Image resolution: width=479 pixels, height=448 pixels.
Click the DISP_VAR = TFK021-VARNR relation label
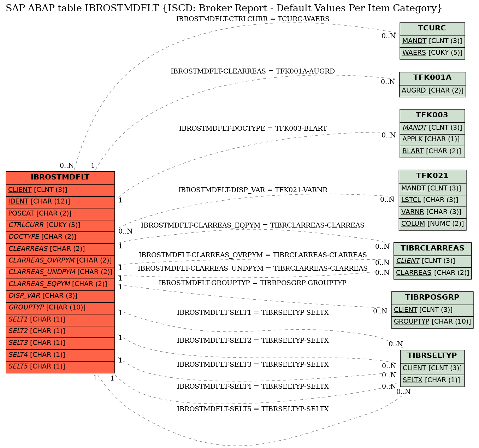253,190
